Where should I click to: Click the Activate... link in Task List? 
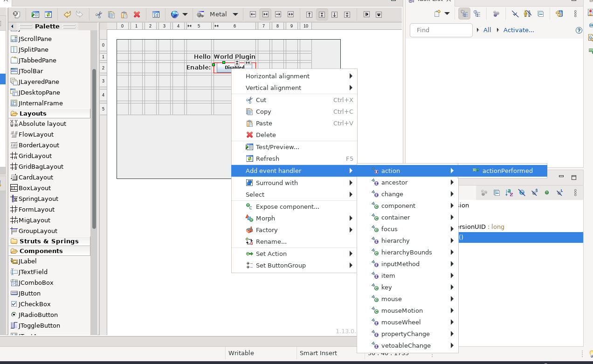(x=518, y=30)
